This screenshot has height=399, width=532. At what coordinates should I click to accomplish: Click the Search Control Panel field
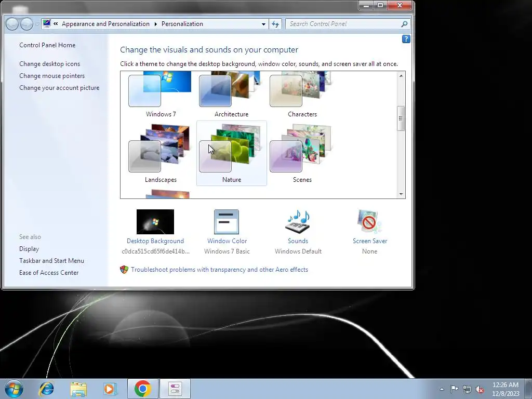click(x=348, y=24)
